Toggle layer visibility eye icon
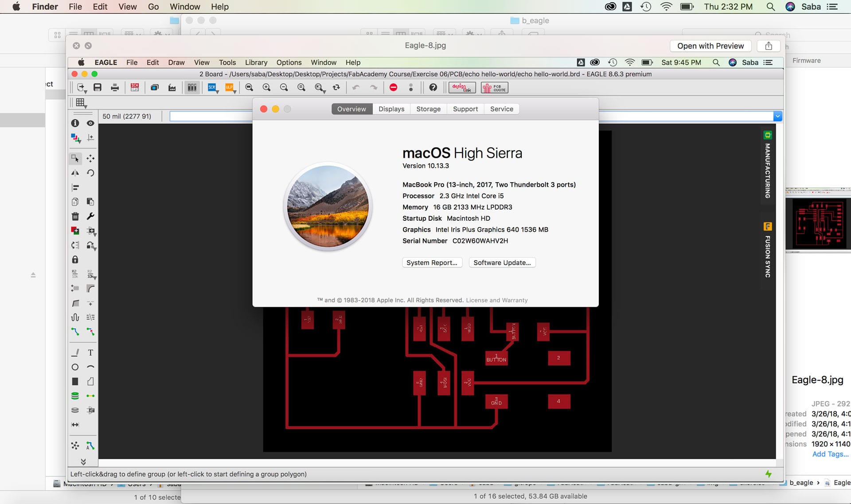This screenshot has height=504, width=851. point(90,123)
